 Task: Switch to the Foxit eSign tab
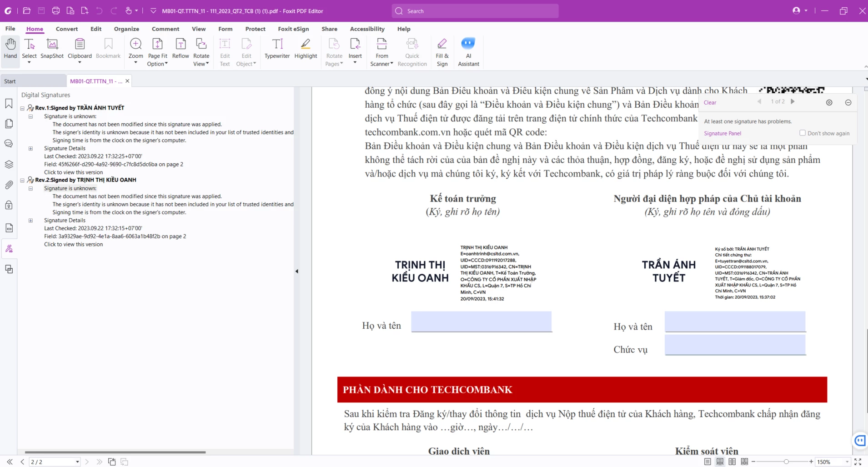[x=293, y=29]
